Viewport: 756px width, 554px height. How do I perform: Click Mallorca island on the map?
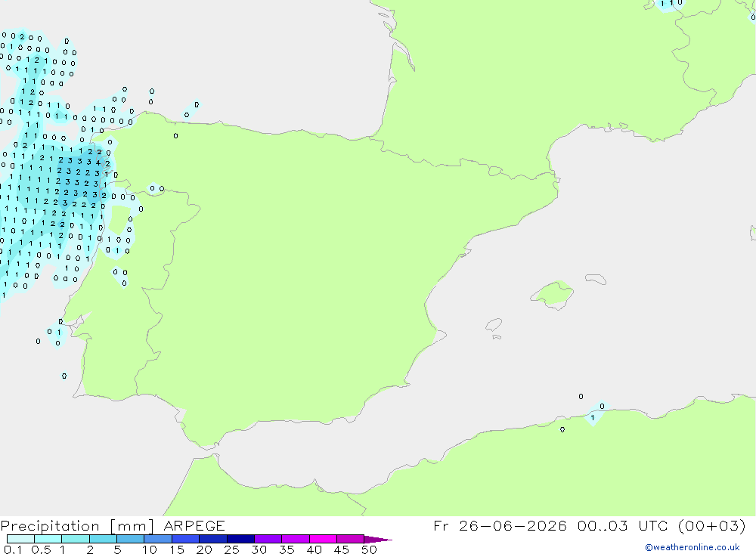[553, 293]
